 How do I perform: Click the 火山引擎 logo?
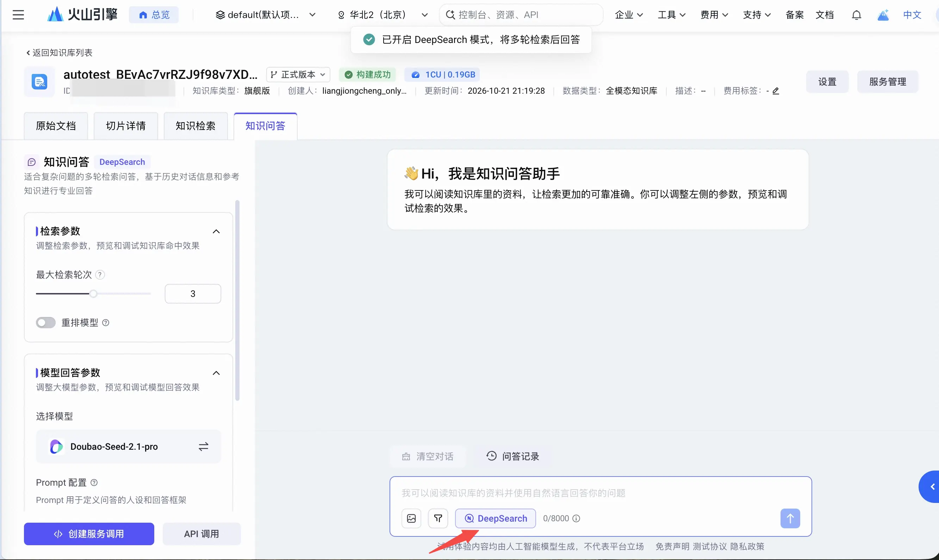(82, 15)
